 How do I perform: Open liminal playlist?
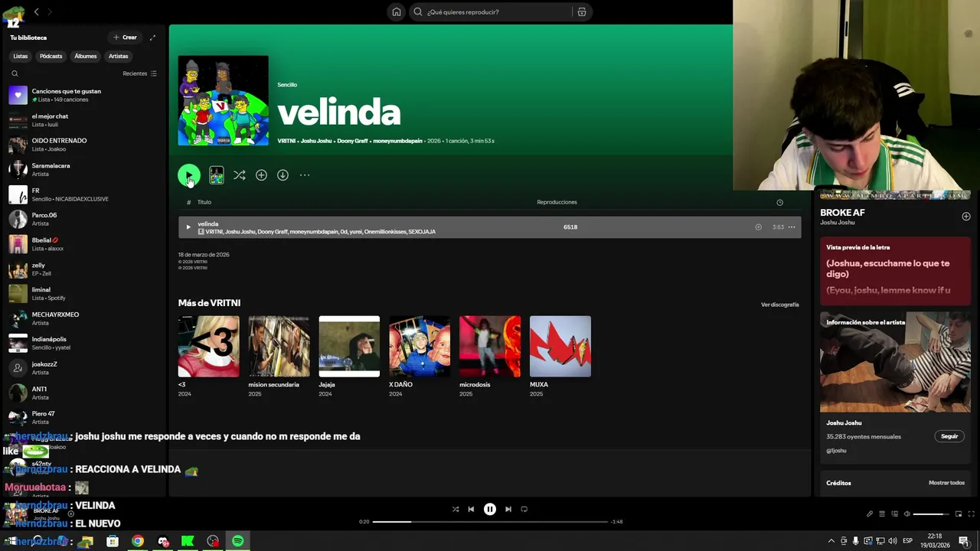(83, 293)
